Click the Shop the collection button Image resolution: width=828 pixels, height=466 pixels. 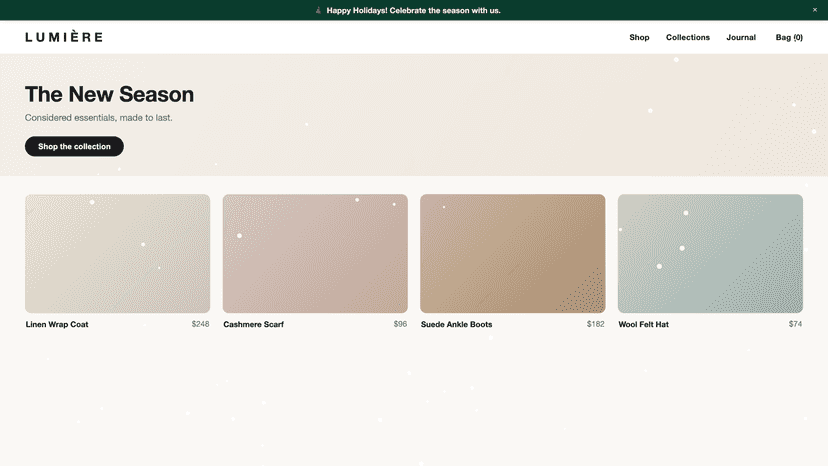[74, 146]
